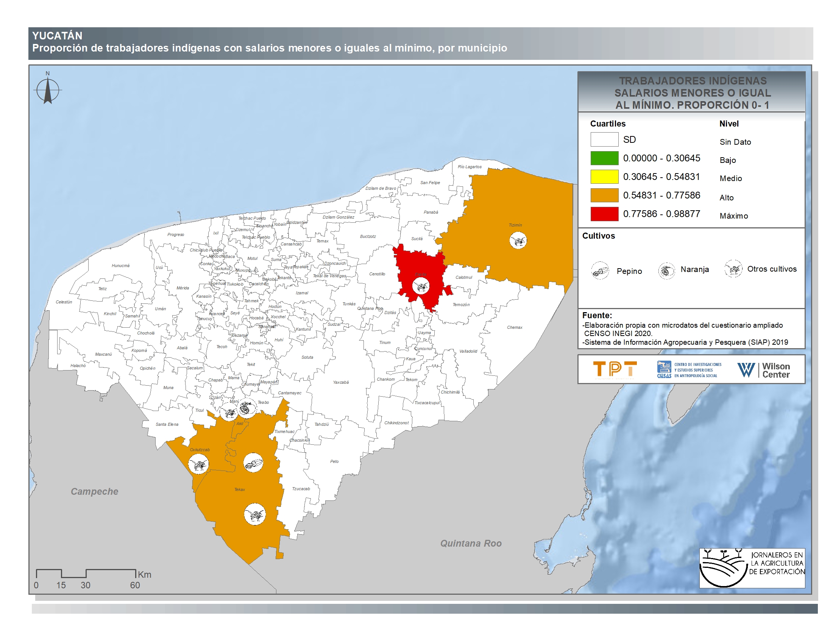
Task: Click the crop icon below the Oxkutzcab label
Action: click(x=198, y=464)
